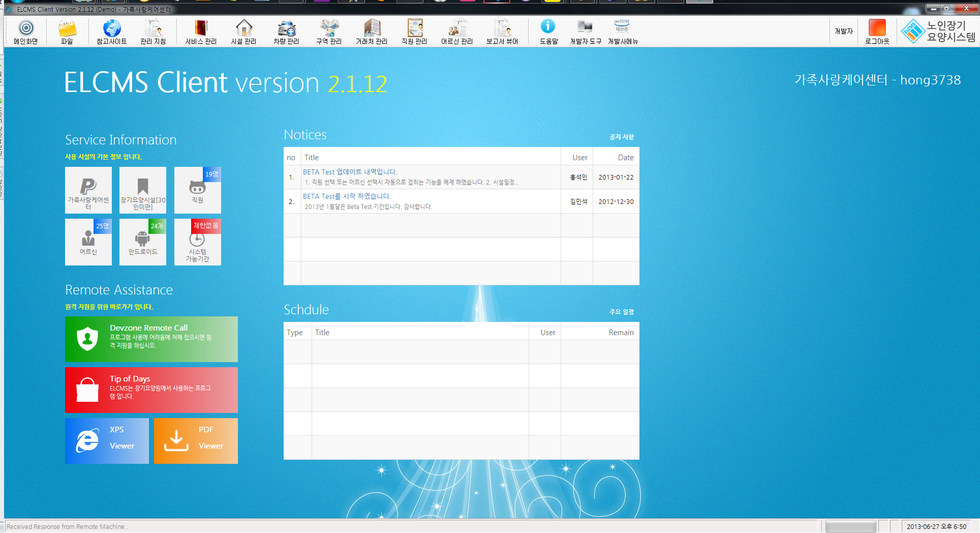The height and width of the screenshot is (533, 980).
Task: Select the date cell 2013-01-22
Action: [x=616, y=177]
